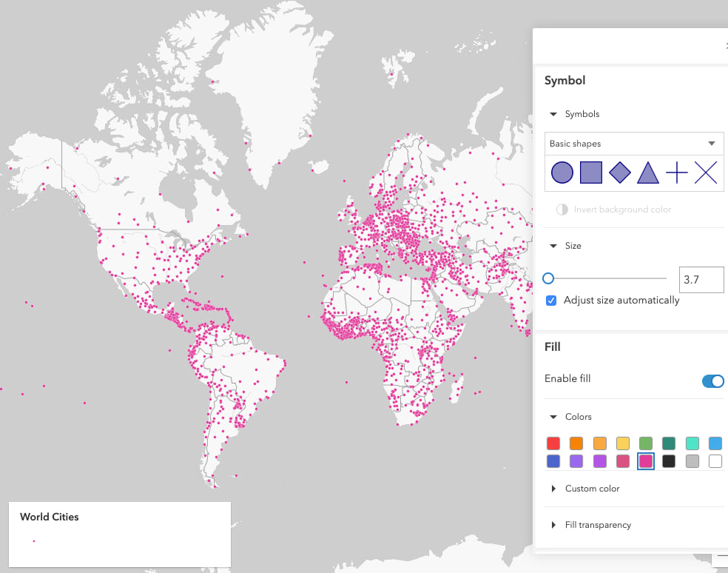Select the plus cross shape symbol
Viewport: 728px width, 573px height.
pos(676,173)
